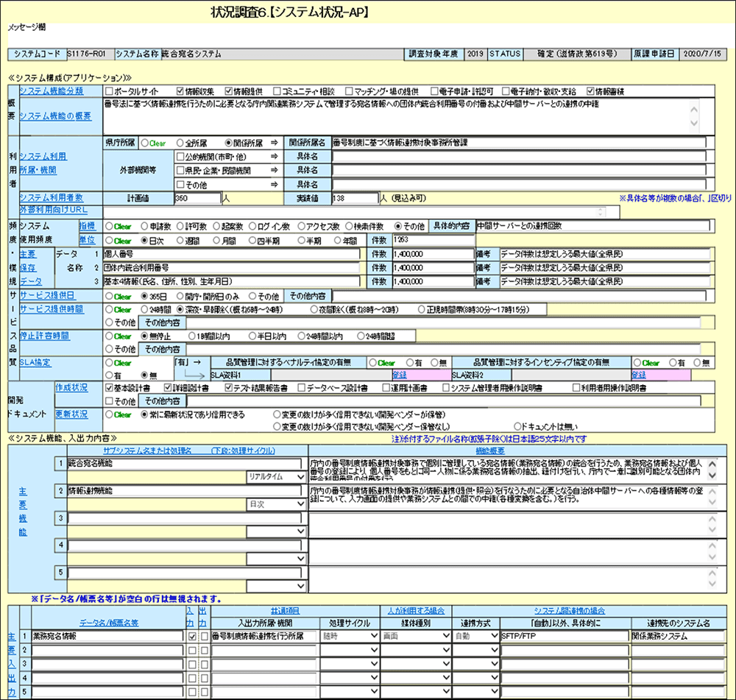
Task: Uncheck the 情報収集 checkbox
Action: tap(180, 91)
